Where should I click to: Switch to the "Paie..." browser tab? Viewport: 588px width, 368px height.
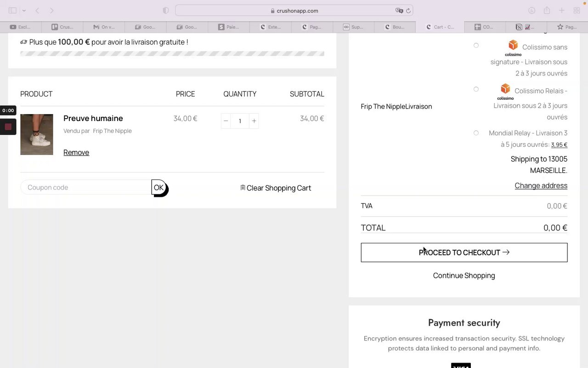coord(229,27)
